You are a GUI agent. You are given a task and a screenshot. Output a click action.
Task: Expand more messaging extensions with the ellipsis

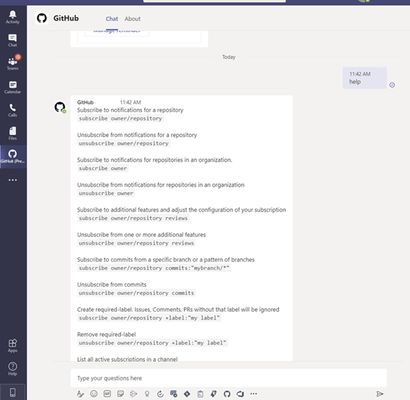(254, 394)
